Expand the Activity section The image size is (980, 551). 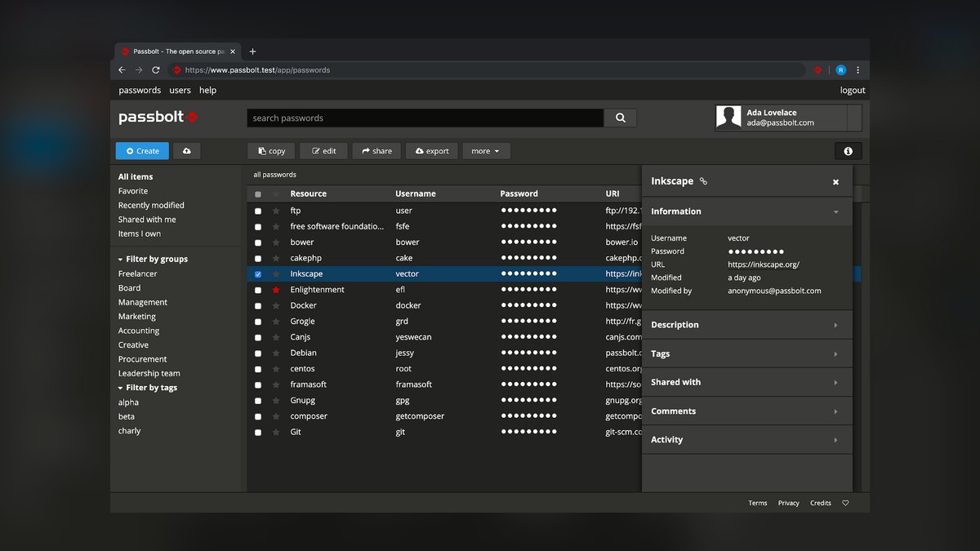pos(747,440)
